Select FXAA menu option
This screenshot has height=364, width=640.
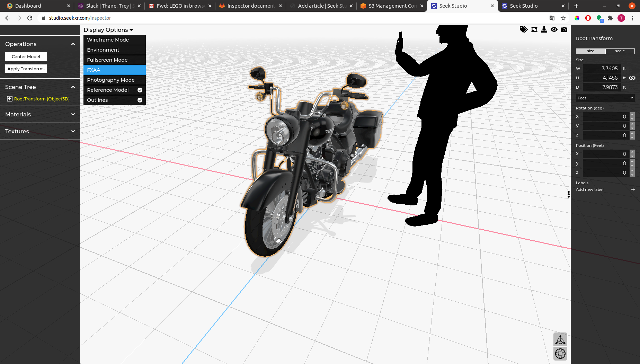click(x=115, y=70)
